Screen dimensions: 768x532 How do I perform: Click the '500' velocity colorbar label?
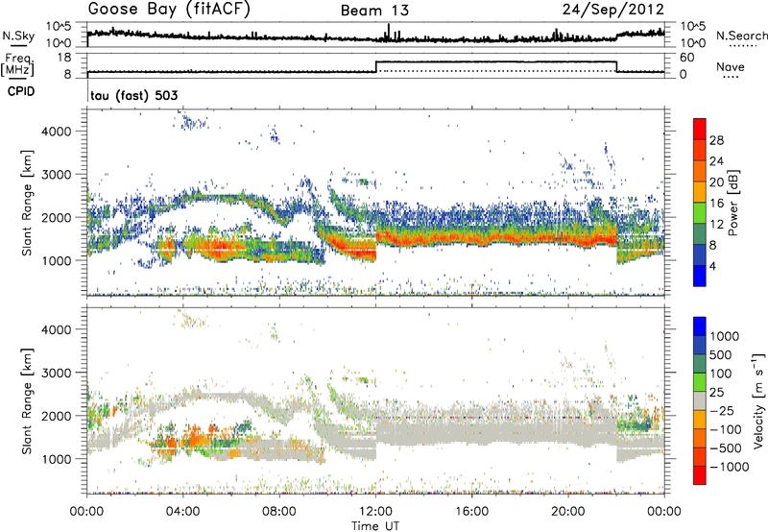[x=720, y=355]
